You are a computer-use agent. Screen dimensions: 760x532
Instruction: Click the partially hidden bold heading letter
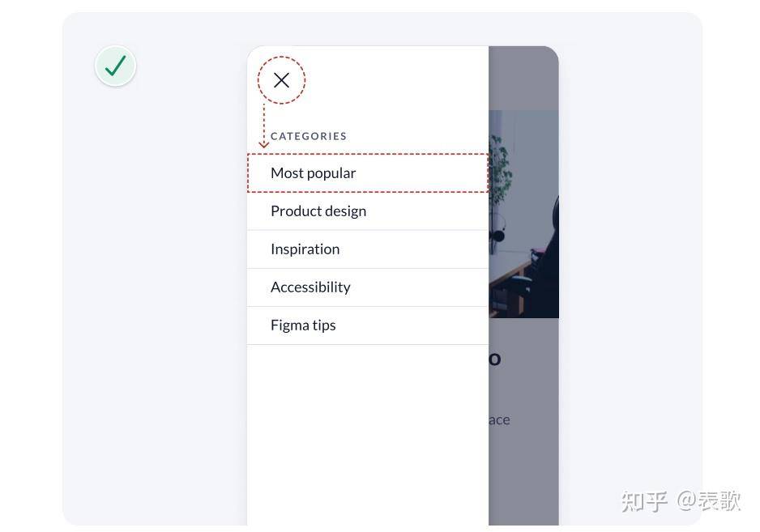(494, 359)
